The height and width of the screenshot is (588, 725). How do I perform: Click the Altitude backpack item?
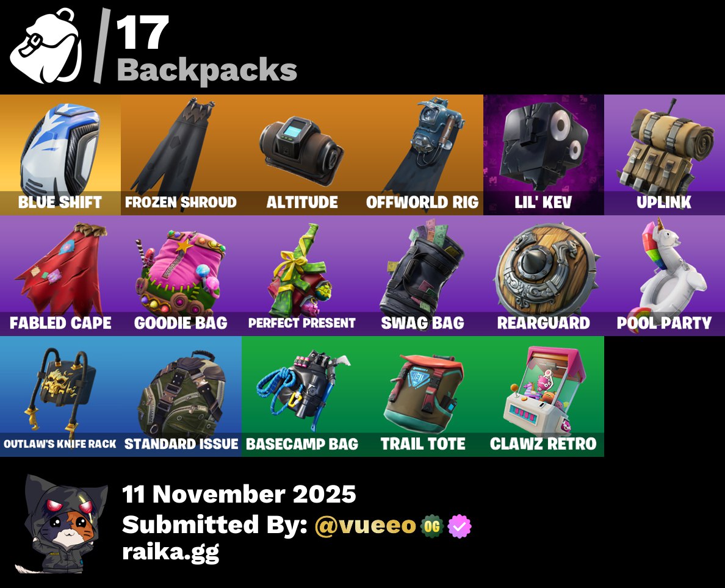coord(302,155)
